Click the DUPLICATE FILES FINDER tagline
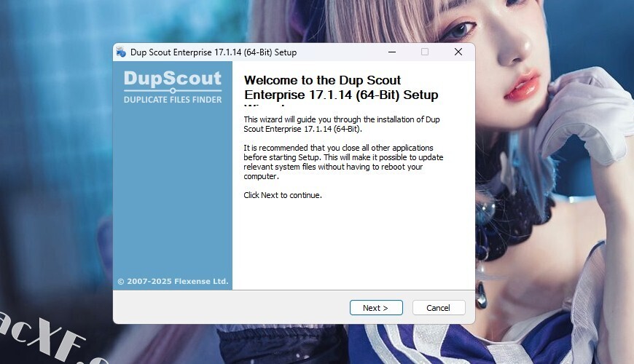Viewport: 634px width, 364px height. pos(173,100)
